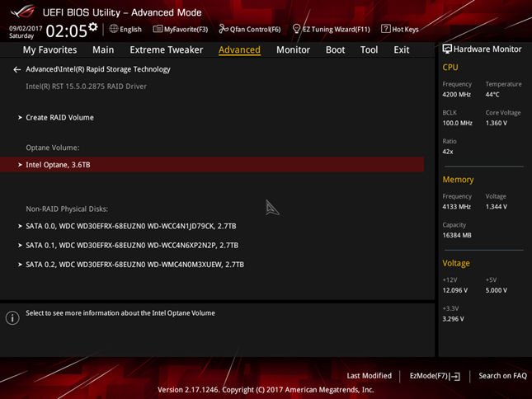Viewport: 532px width, 399px height.
Task: Click the 09/02/2017 date text
Action: coord(26,28)
